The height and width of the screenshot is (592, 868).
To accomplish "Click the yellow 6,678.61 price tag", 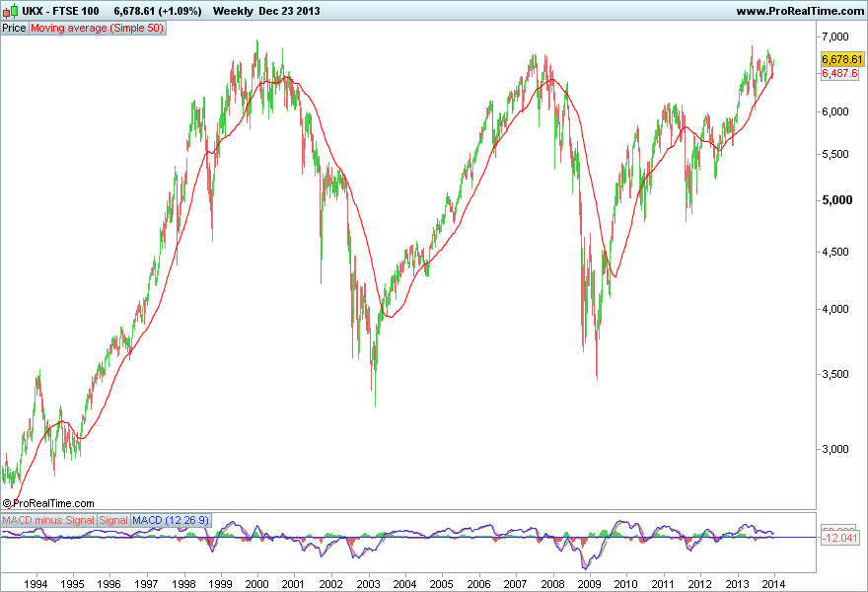I will 842,59.
